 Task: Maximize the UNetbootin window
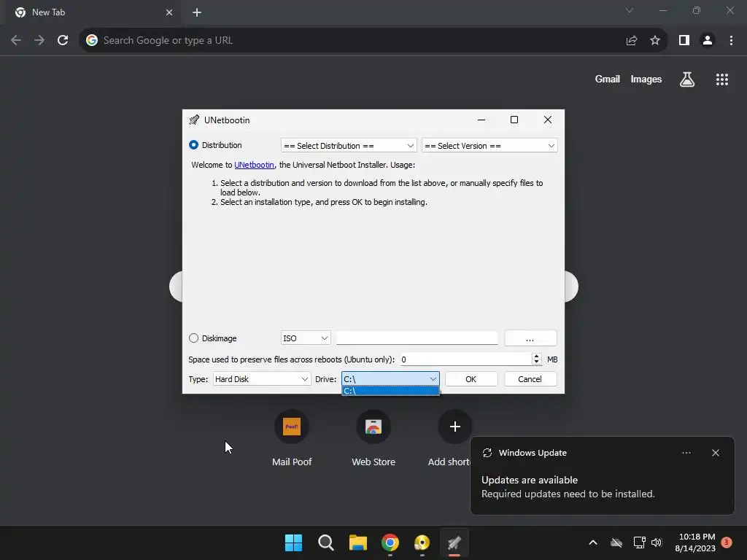514,120
